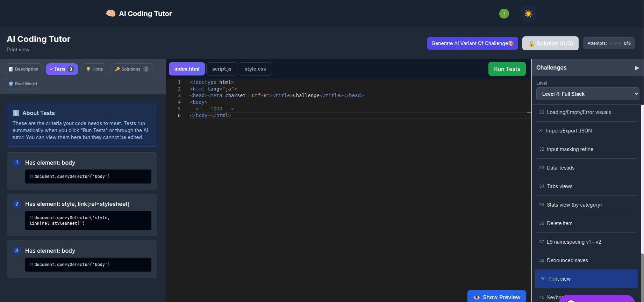Collapse the Challenges panel arrow
Viewport: 644px width, 302px height.
coord(637,68)
